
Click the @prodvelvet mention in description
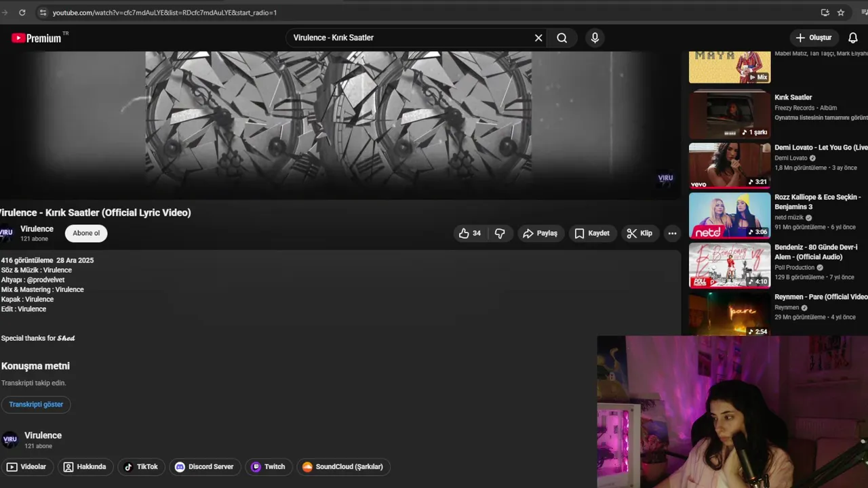45,280
